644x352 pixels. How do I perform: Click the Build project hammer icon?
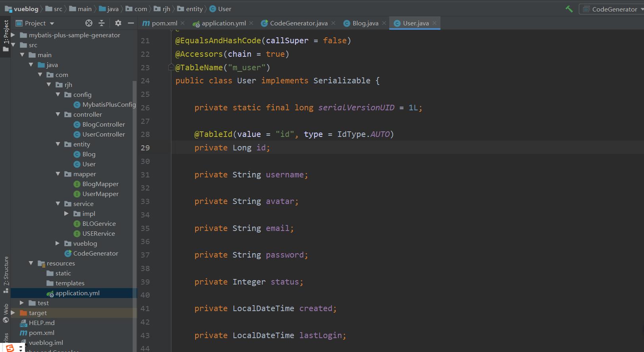point(569,9)
